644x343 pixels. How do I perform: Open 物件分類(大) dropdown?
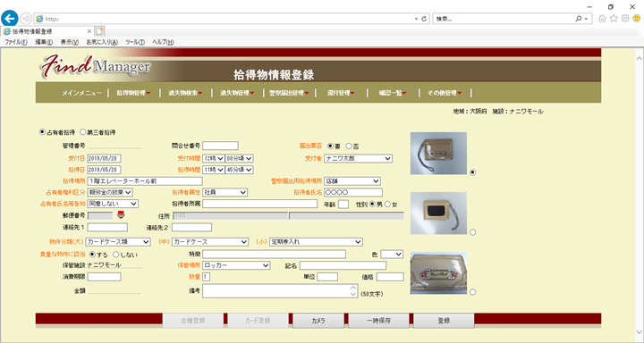coord(118,242)
